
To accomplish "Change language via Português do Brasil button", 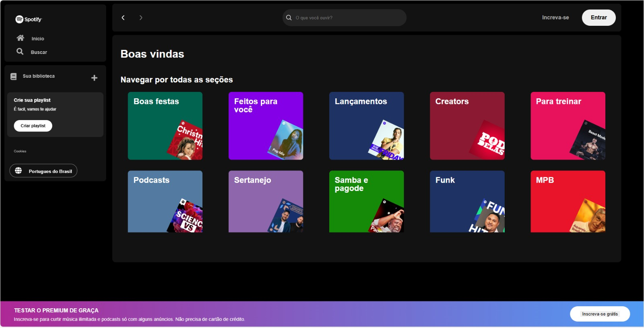I will tap(43, 171).
